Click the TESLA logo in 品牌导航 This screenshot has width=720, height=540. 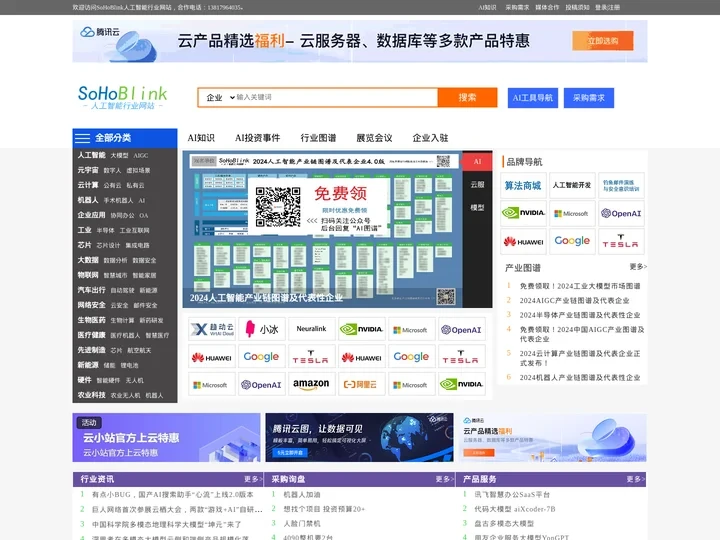click(621, 242)
